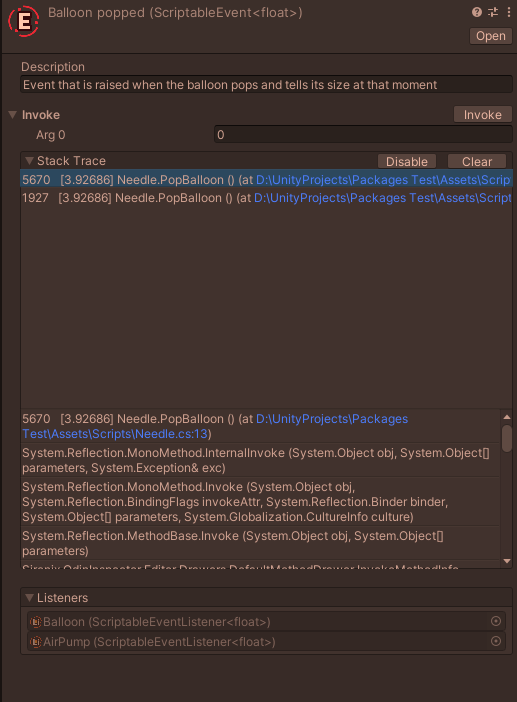Collapse the Invoke foldout triangle
Screen dimensions: 517x702
[13, 115]
